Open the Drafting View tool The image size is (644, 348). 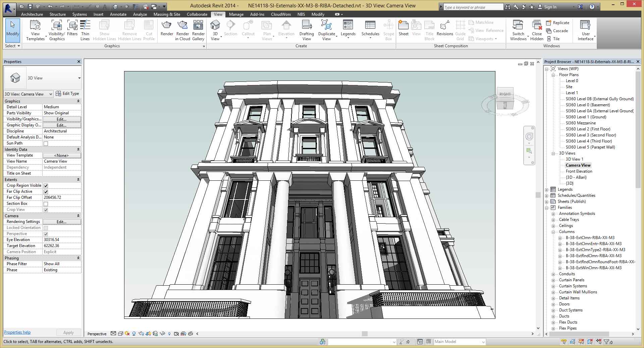coord(306,30)
